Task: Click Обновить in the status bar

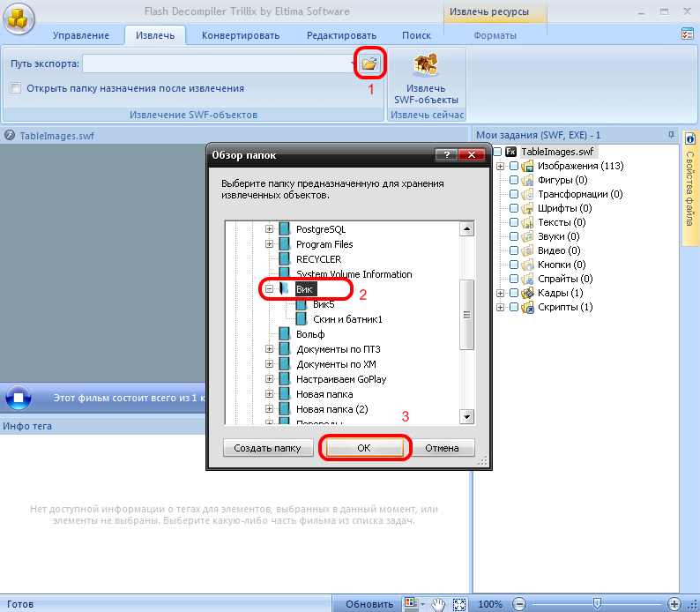Action: (x=369, y=604)
